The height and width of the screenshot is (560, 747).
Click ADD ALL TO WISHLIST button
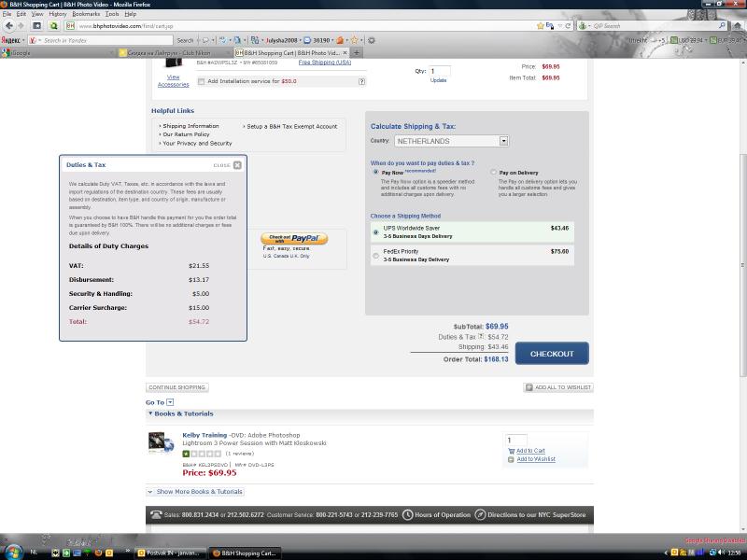click(558, 387)
